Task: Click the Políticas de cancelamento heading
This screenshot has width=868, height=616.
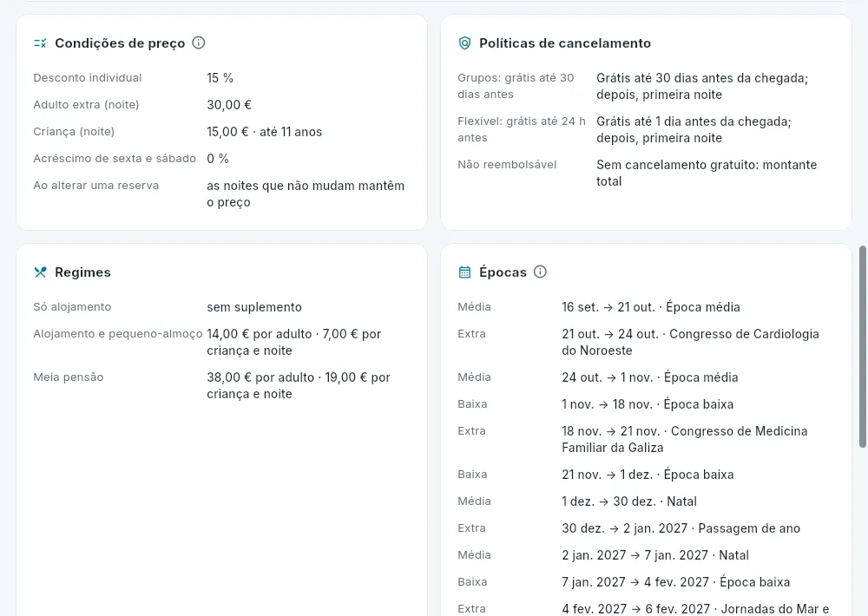Action: pyautogui.click(x=565, y=43)
